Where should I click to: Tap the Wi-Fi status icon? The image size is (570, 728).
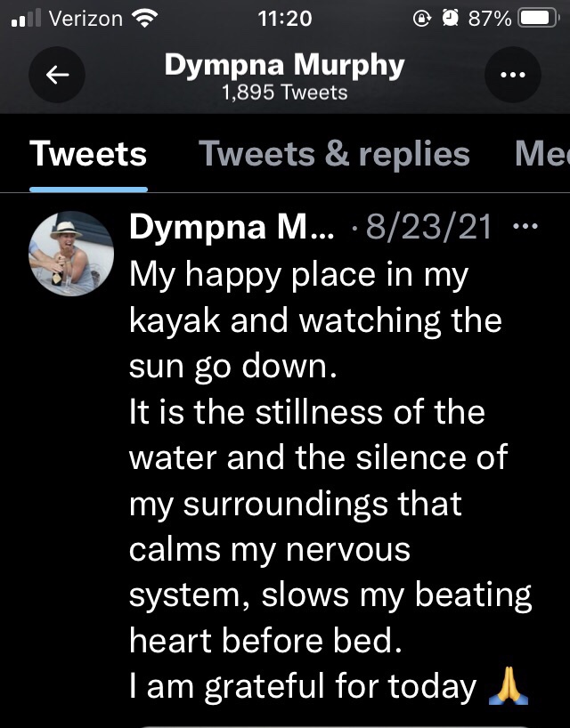pos(143,18)
